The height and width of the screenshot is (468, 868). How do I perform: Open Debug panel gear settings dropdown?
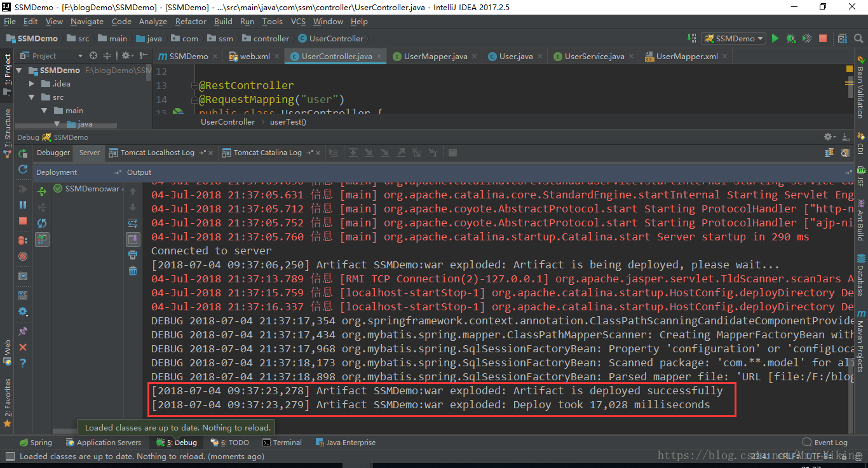click(x=829, y=137)
